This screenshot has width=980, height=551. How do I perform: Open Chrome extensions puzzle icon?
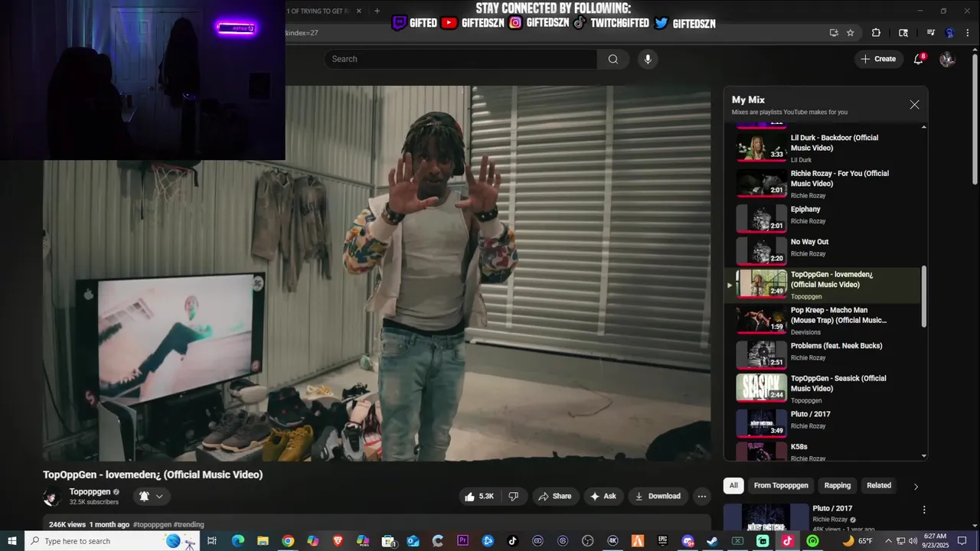pos(876,33)
